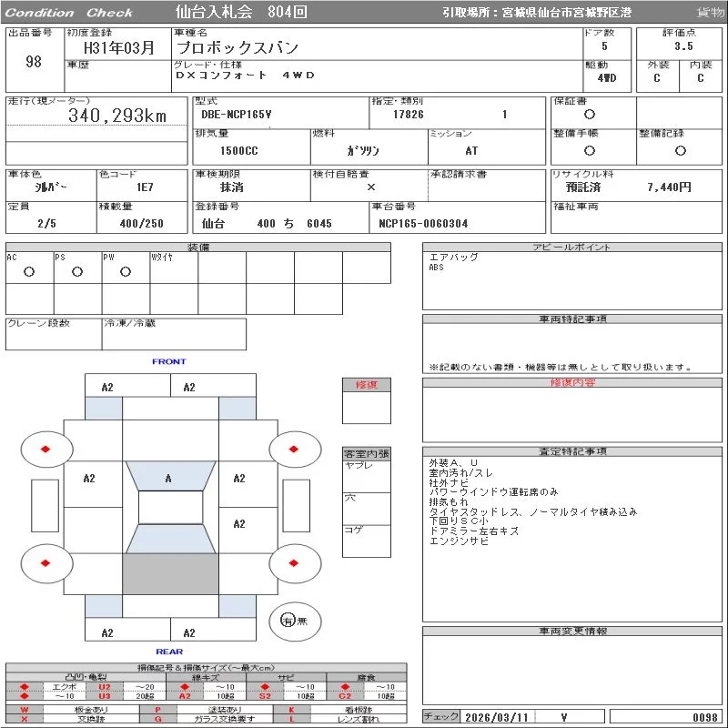Viewport: 728px width, 728px height.
Task: Click the front-right wheel red diamond marker
Action: tap(296, 449)
